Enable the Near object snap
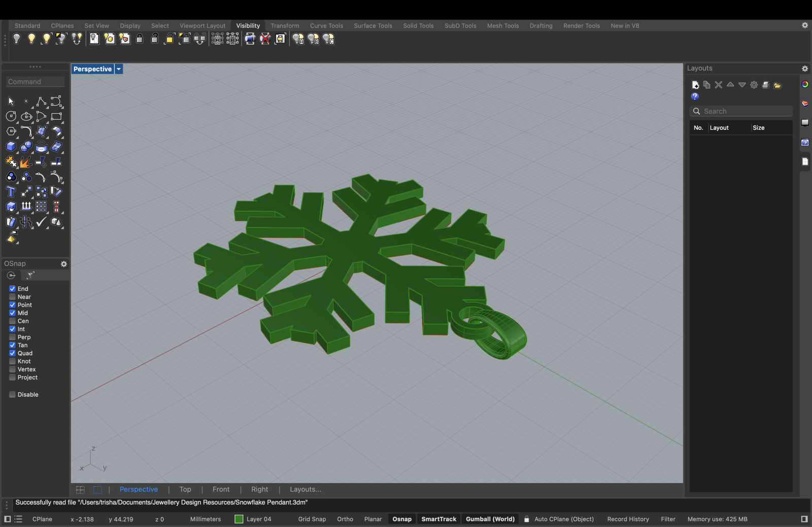 12,297
